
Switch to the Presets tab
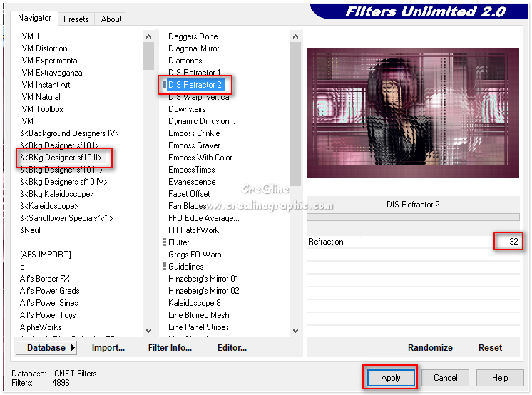tap(76, 19)
